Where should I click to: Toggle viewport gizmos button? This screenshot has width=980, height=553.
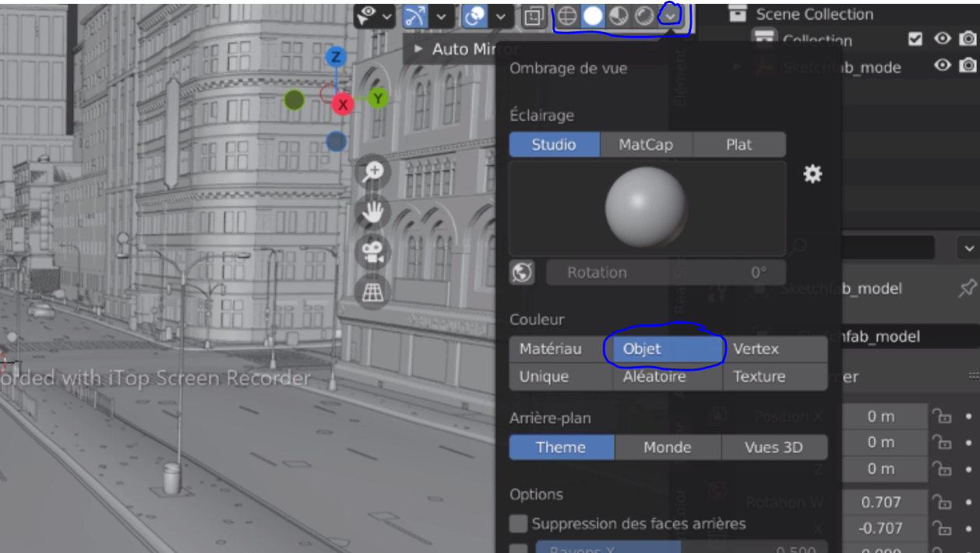tap(416, 16)
